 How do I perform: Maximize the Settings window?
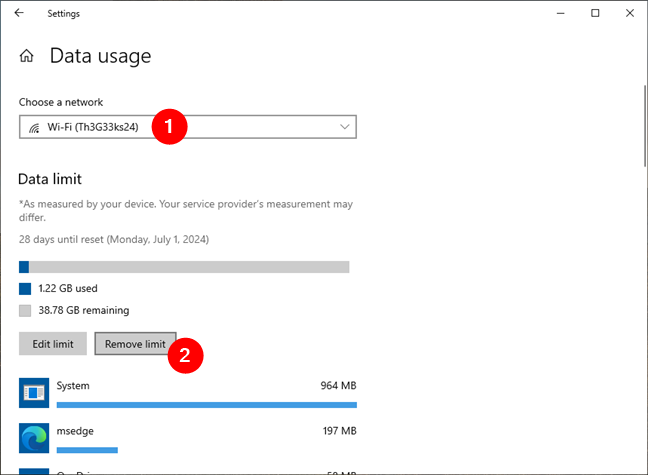tap(595, 14)
